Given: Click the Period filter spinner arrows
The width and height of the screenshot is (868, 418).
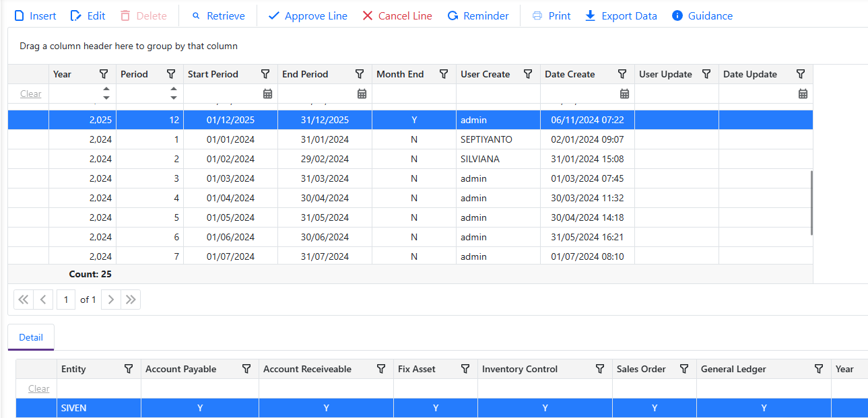Looking at the screenshot, I should 173,94.
